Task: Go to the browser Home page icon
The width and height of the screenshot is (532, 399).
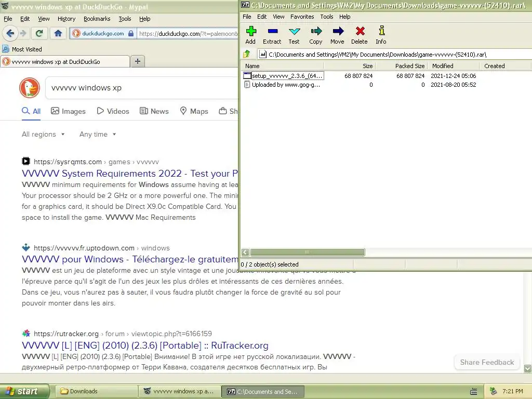Action: pos(58,33)
